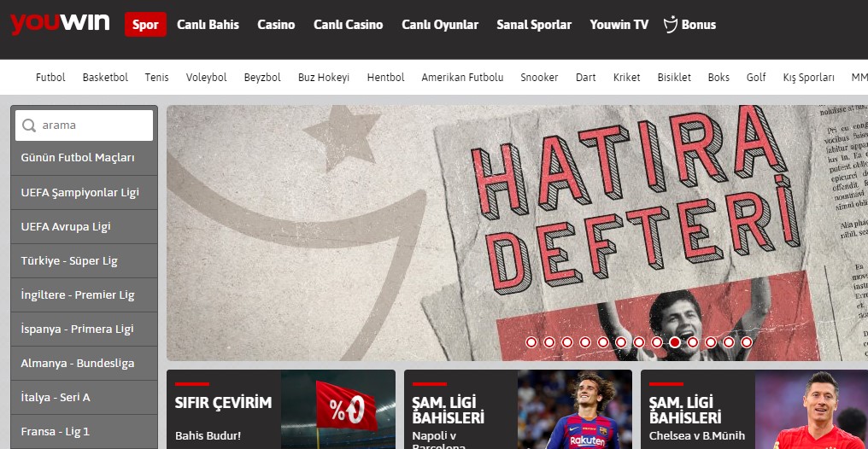Open the Chelsea v B.Münih bets card

(x=754, y=409)
